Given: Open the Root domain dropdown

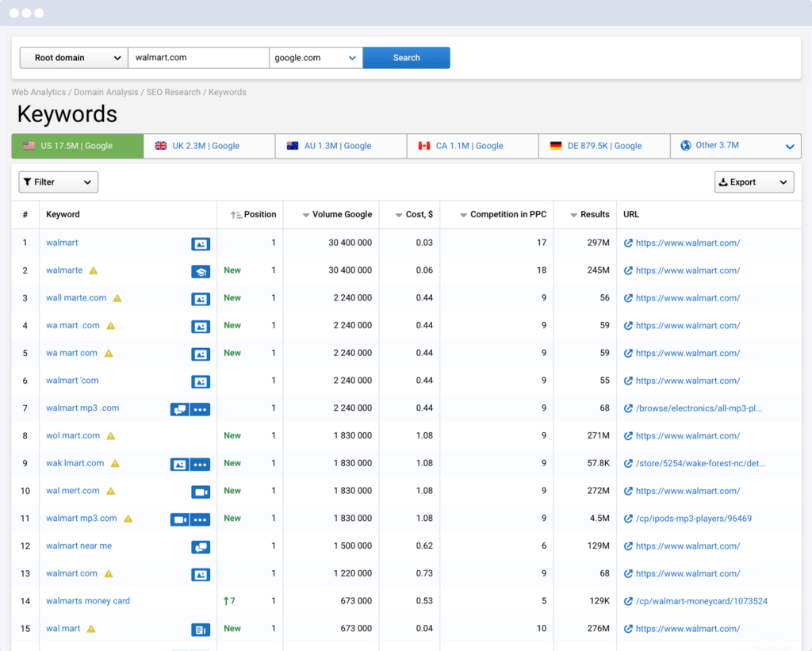Looking at the screenshot, I should (x=73, y=58).
